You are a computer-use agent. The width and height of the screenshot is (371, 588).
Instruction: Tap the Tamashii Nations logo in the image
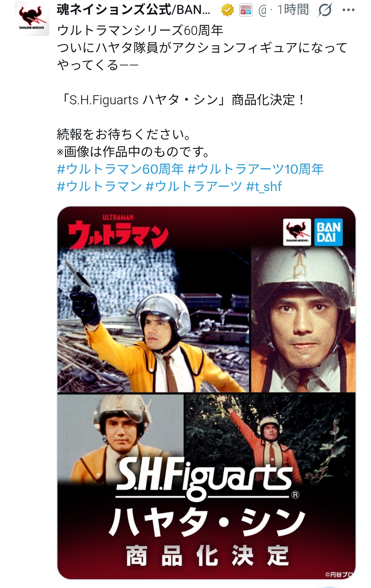pyautogui.click(x=297, y=232)
